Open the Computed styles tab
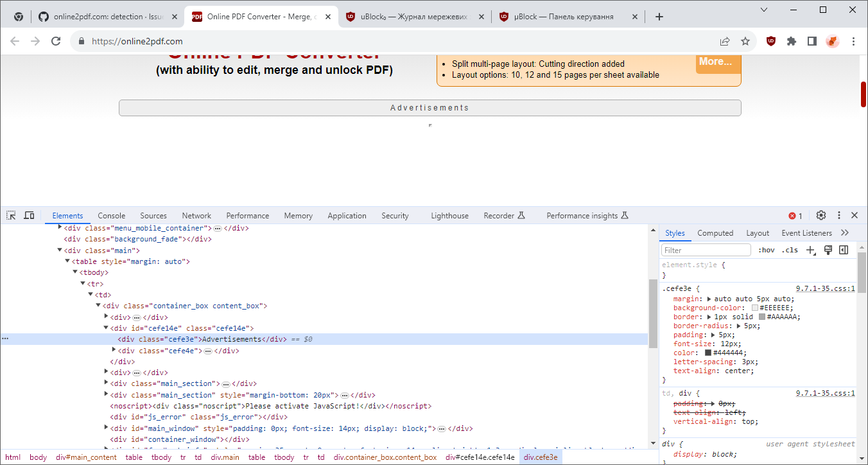Screen dimensions: 868x465 point(715,232)
